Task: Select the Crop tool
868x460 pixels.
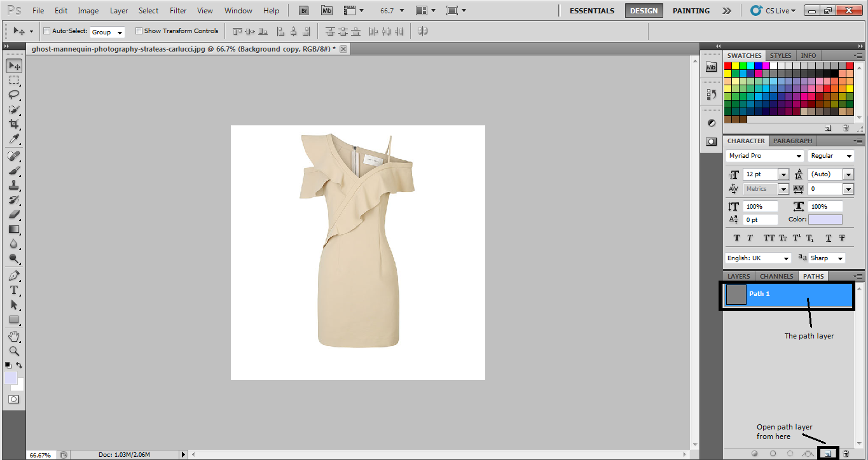Action: [x=13, y=124]
